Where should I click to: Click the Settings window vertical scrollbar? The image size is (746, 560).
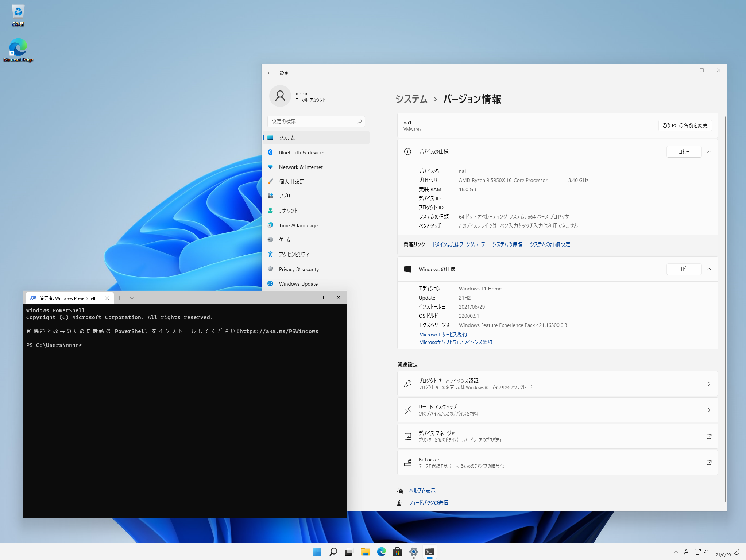click(725, 309)
